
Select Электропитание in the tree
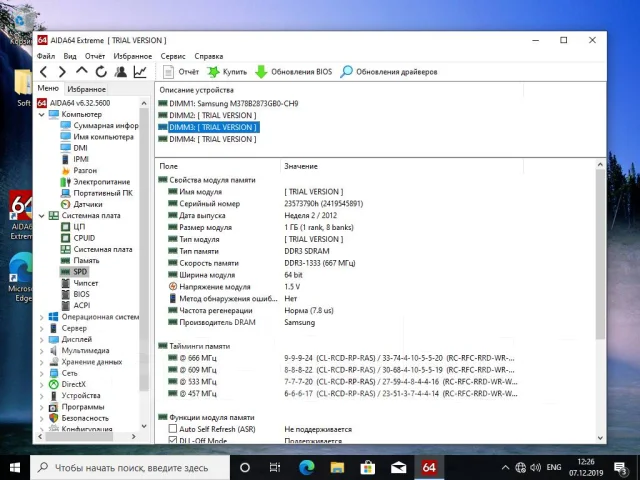click(x=96, y=182)
